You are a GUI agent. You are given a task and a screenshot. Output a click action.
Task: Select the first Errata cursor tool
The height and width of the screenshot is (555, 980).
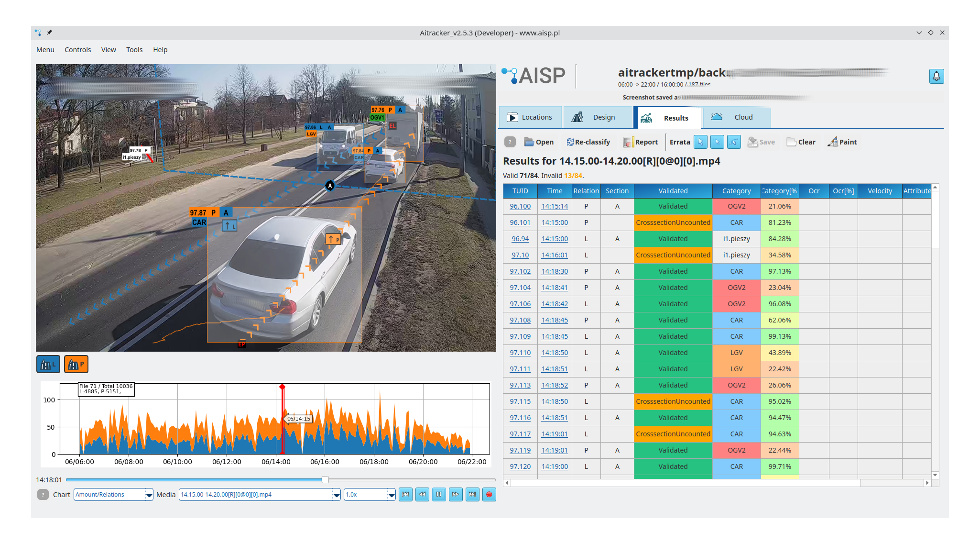click(x=700, y=142)
